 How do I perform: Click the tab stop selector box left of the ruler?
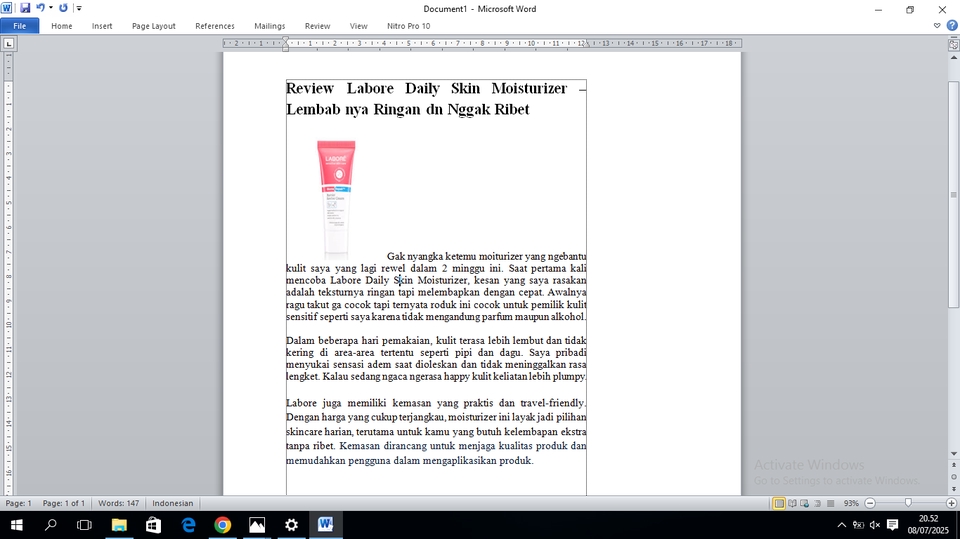(9, 43)
